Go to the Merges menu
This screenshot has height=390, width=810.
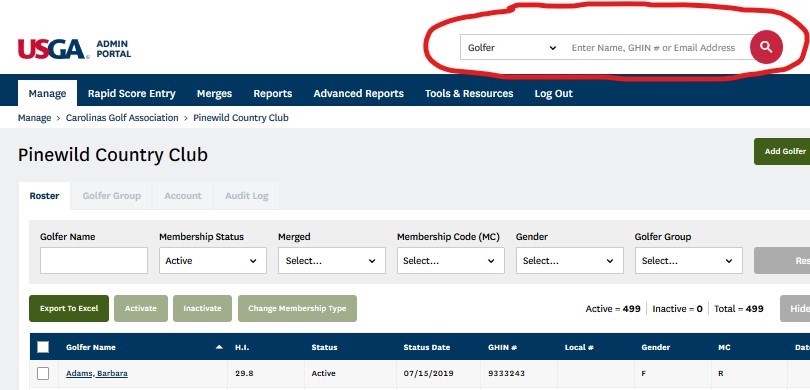(x=214, y=93)
